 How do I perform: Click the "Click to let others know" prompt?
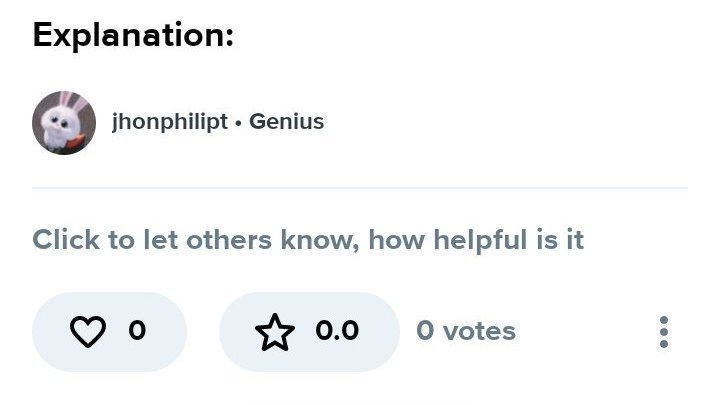[x=308, y=240]
